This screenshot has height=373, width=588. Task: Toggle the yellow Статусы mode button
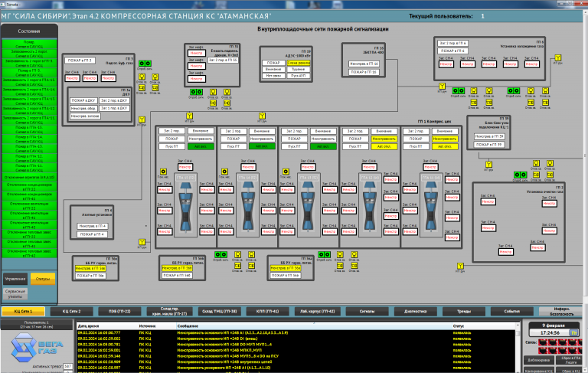pyautogui.click(x=43, y=279)
